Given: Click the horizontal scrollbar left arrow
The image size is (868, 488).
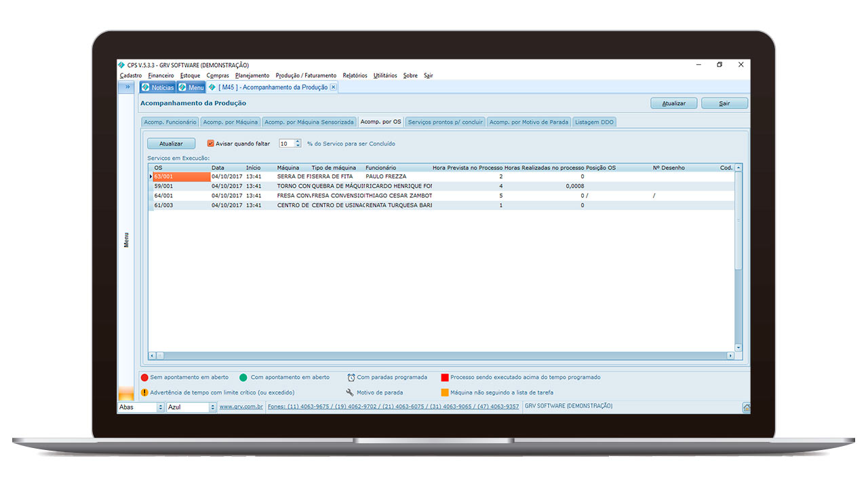Looking at the screenshot, I should click(x=153, y=355).
